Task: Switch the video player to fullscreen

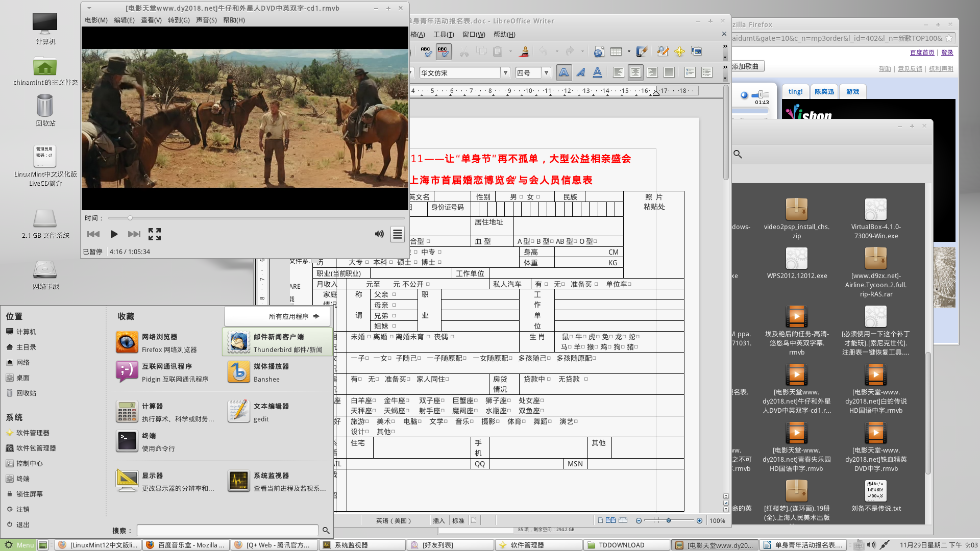Action: click(155, 234)
